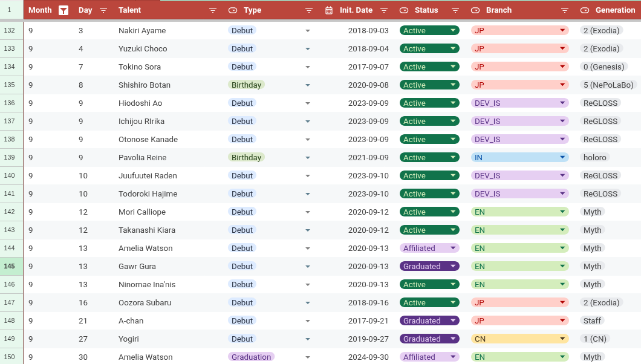
Task: Select the Mori Calliope talent cell
Action: coord(142,212)
